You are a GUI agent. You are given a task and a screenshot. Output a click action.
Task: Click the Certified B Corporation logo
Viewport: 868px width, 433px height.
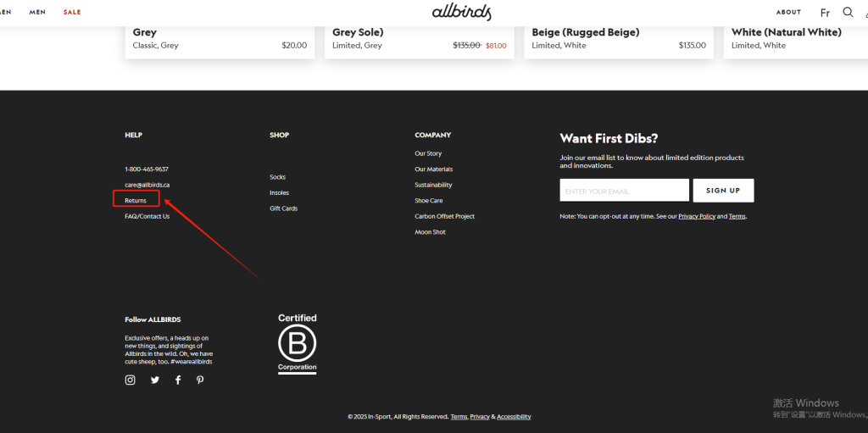click(x=297, y=343)
